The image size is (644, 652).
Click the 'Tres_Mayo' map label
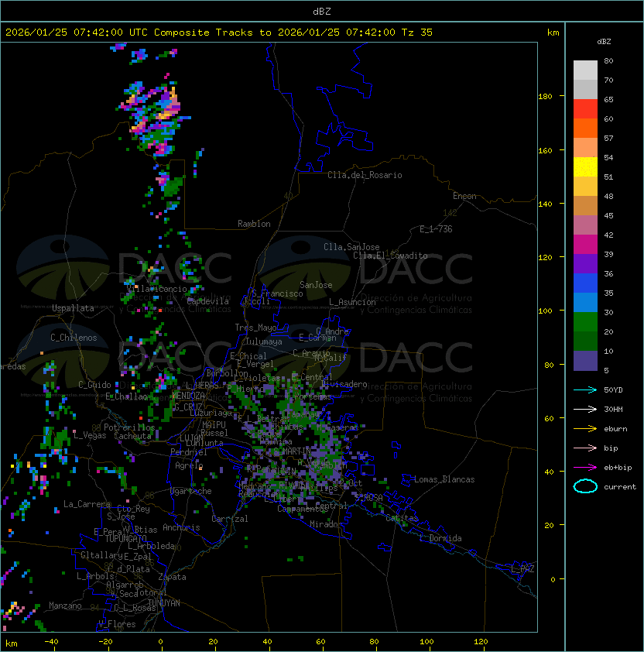[255, 328]
